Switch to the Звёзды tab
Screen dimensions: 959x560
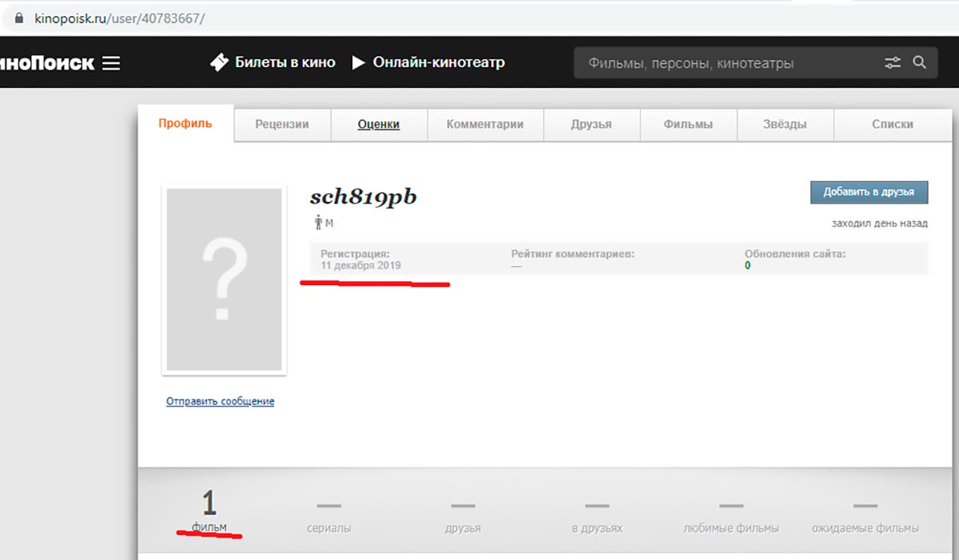coord(786,124)
